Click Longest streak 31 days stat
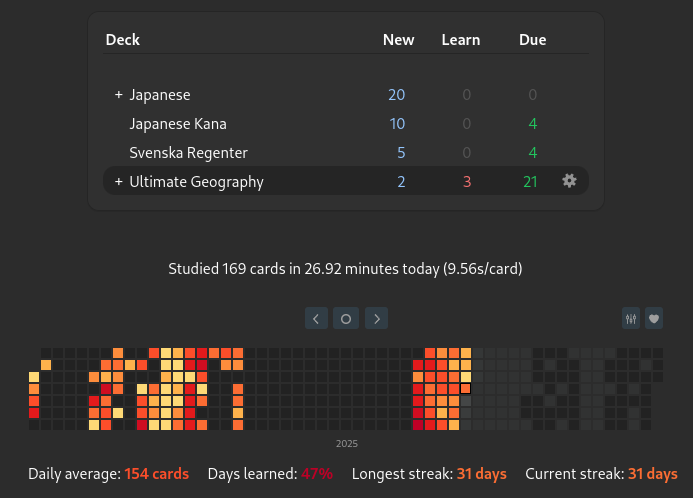The height and width of the screenshot is (498, 693). coord(429,474)
